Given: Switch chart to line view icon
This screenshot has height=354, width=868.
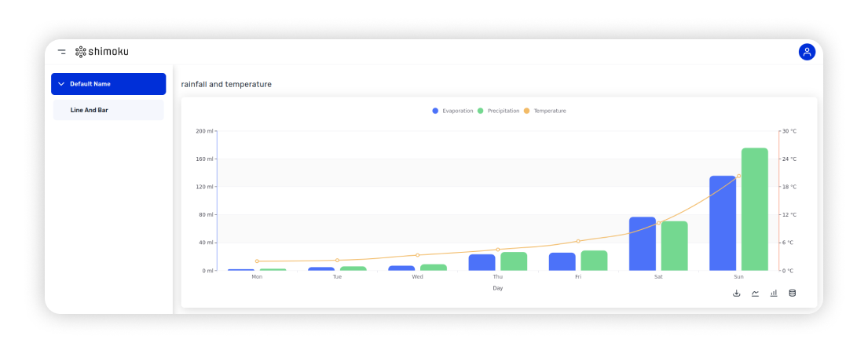Looking at the screenshot, I should (755, 294).
